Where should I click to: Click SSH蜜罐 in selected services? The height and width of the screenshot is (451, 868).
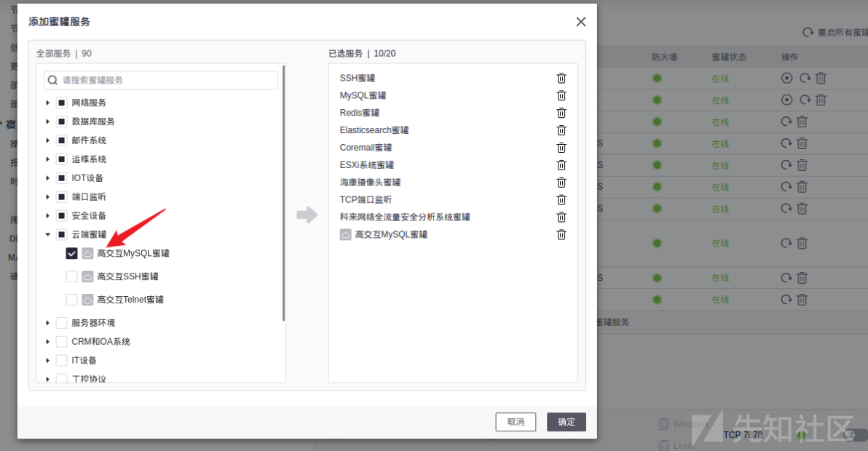pyautogui.click(x=358, y=78)
